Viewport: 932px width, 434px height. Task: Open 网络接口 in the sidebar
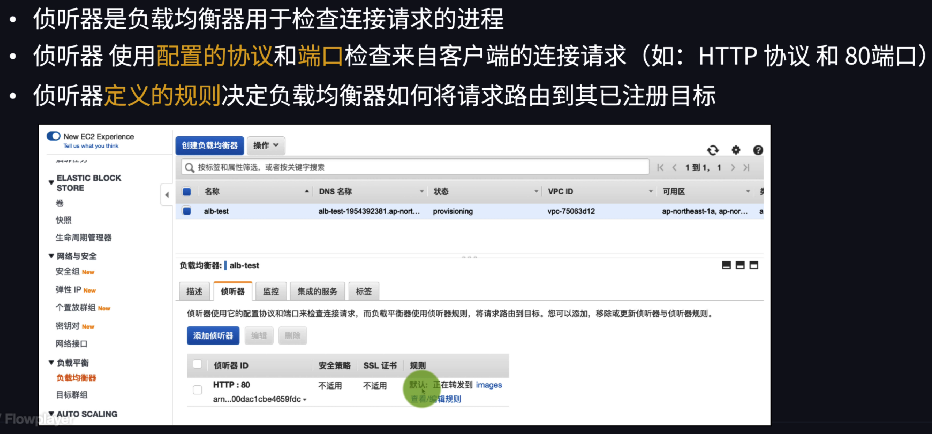[72, 344]
